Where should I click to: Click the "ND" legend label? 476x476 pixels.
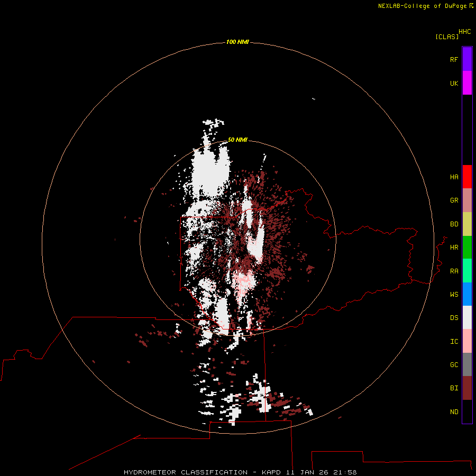(454, 412)
